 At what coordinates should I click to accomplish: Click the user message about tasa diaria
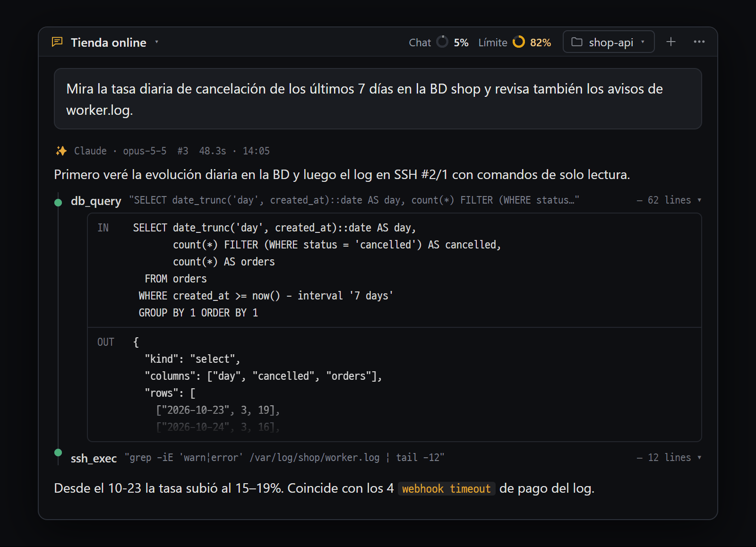pos(378,99)
